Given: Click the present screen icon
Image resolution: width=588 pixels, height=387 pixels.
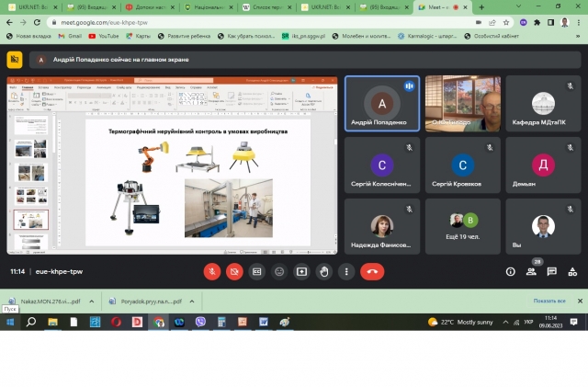Looking at the screenshot, I should pyautogui.click(x=301, y=271).
